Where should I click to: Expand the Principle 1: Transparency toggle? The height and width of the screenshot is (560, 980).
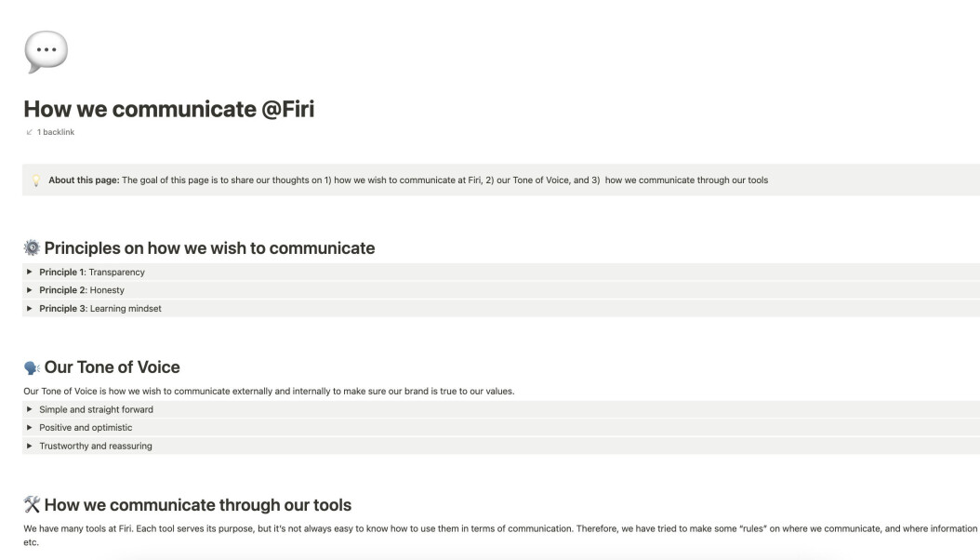pyautogui.click(x=30, y=272)
